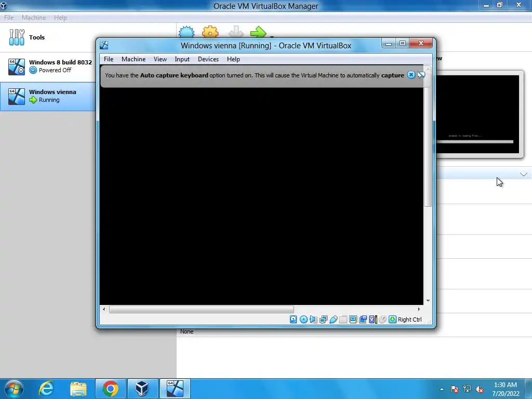Click the hard disk activity indicator icon

pyautogui.click(x=294, y=320)
